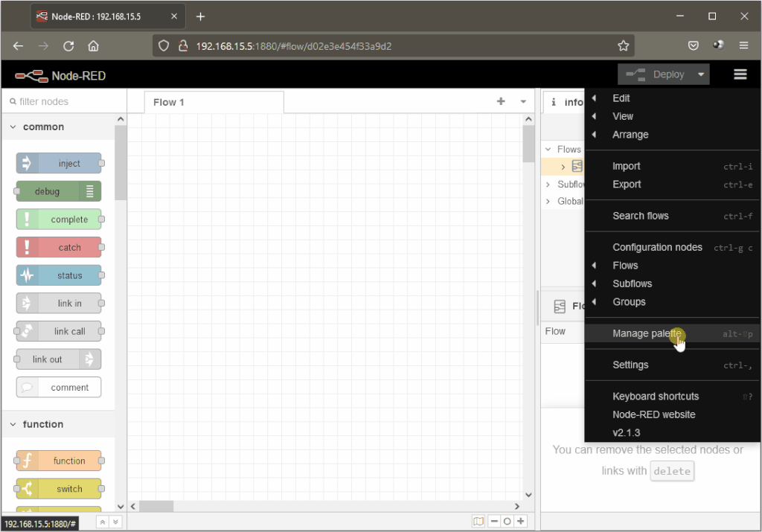Screen dimensions: 762x532
Task: Click the Save to Pocket icon
Action: [693, 45]
